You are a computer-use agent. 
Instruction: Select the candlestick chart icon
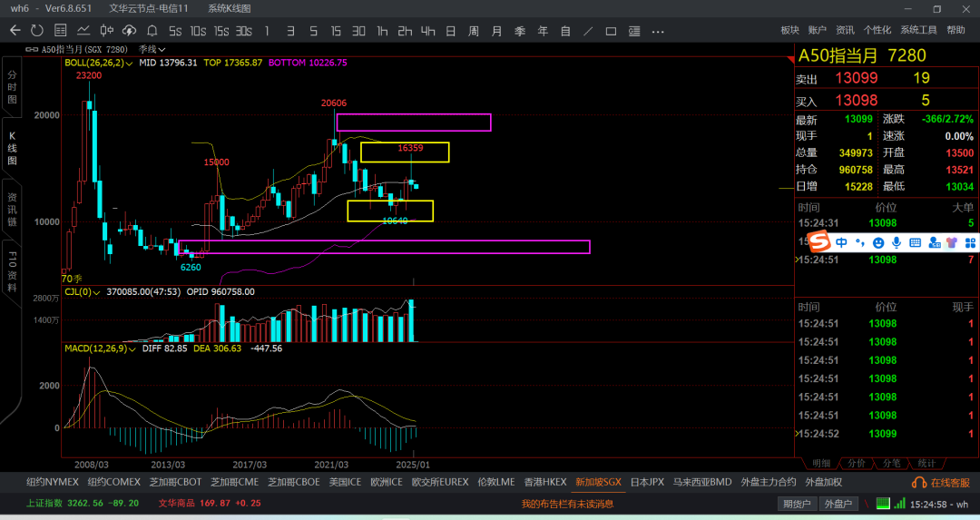pyautogui.click(x=106, y=31)
